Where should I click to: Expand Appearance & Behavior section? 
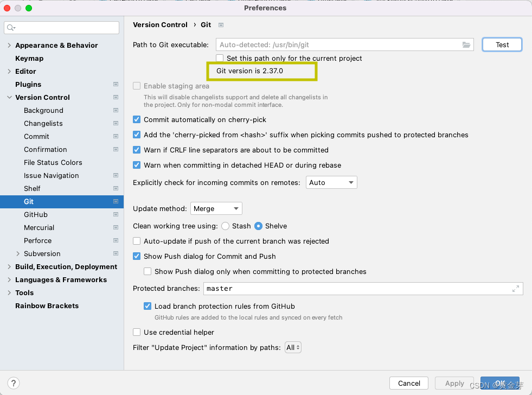(9, 45)
